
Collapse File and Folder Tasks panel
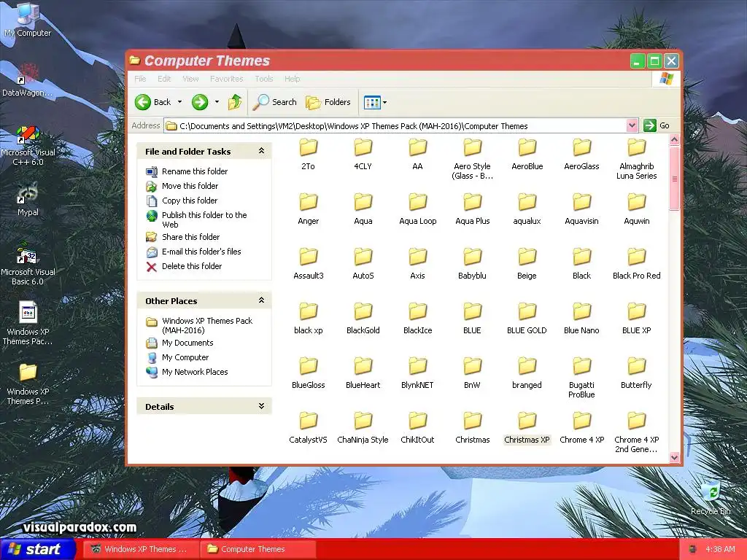point(261,151)
